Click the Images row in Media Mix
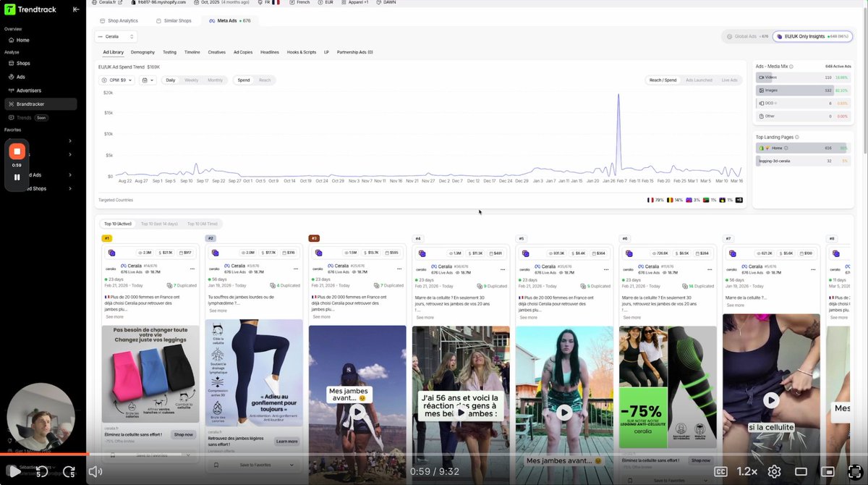Screen dimensions: 868x485 802,90
